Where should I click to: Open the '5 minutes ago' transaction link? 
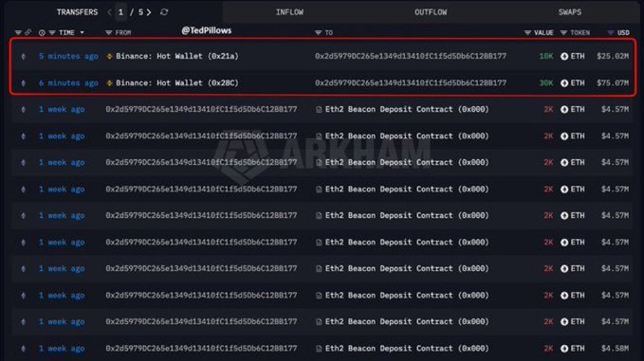tap(68, 56)
